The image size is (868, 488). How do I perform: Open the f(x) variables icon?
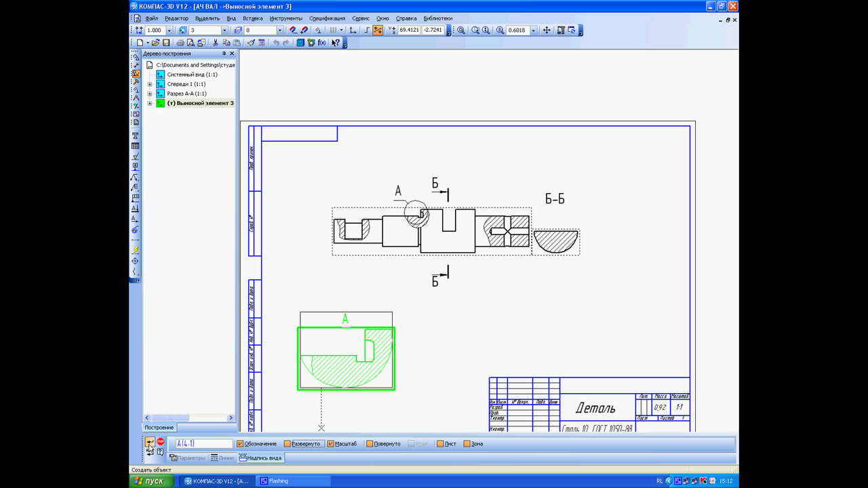[321, 43]
